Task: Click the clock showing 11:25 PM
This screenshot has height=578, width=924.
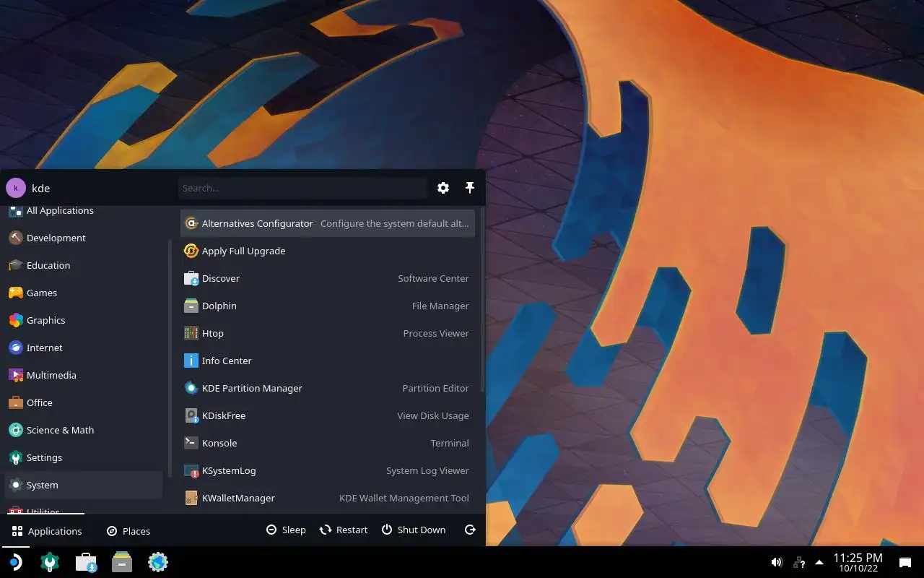Action: (858, 562)
